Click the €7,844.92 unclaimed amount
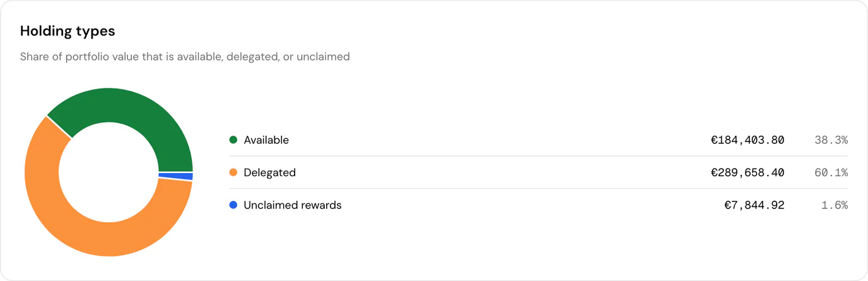 click(754, 205)
